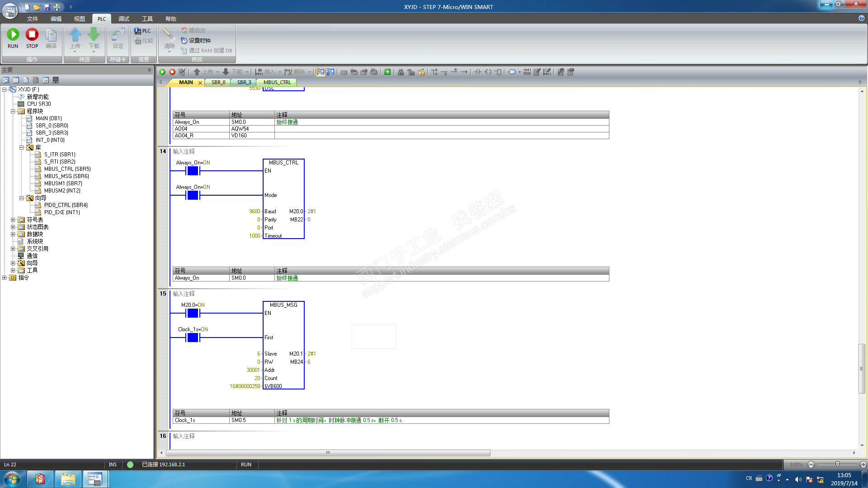Insert a contact using the editor toolbar

click(478, 72)
